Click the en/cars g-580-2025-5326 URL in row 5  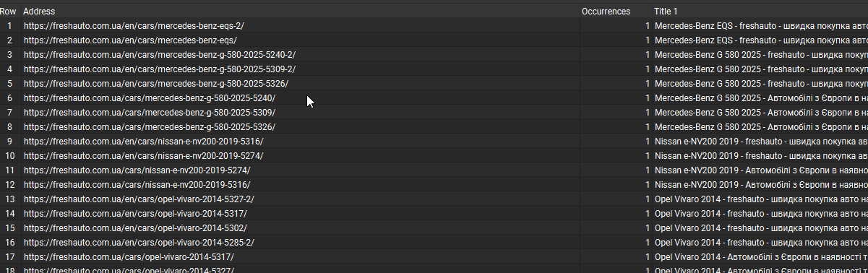[x=155, y=84]
